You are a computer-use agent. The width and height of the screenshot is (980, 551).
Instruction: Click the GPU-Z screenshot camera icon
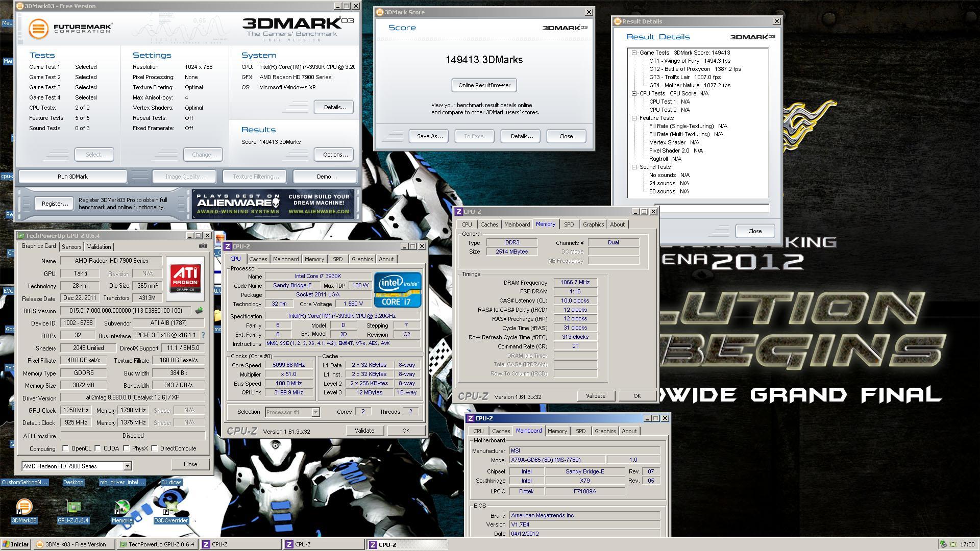tap(203, 246)
